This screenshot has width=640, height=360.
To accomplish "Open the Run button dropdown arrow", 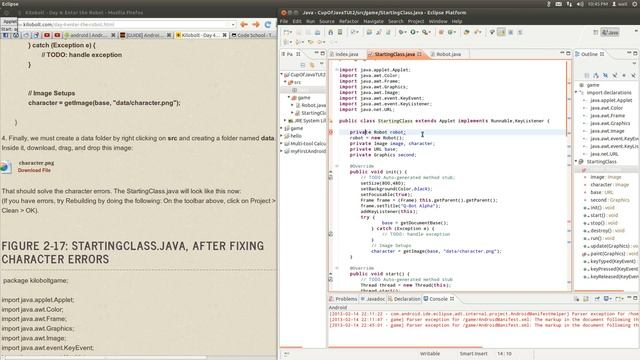I will (x=418, y=32).
